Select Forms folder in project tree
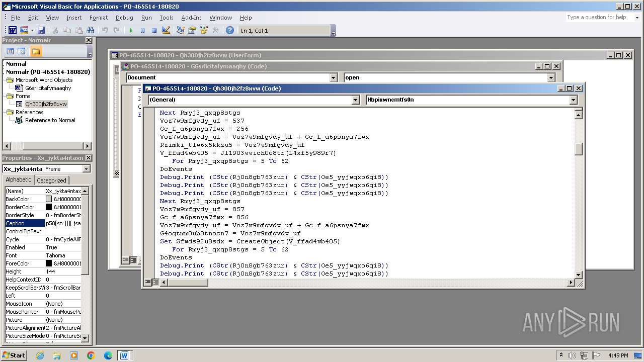Viewport: 644px width, 362px height. pyautogui.click(x=23, y=96)
